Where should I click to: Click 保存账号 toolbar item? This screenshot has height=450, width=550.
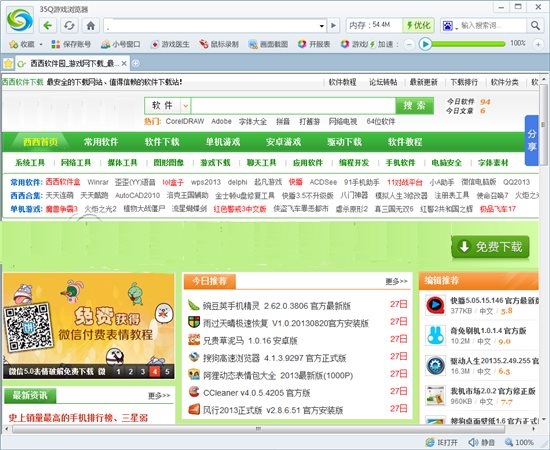[71, 44]
